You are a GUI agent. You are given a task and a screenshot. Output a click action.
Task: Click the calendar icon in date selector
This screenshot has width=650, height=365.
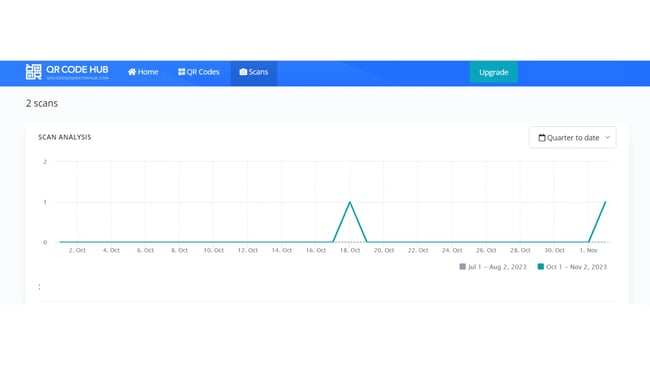tap(541, 138)
